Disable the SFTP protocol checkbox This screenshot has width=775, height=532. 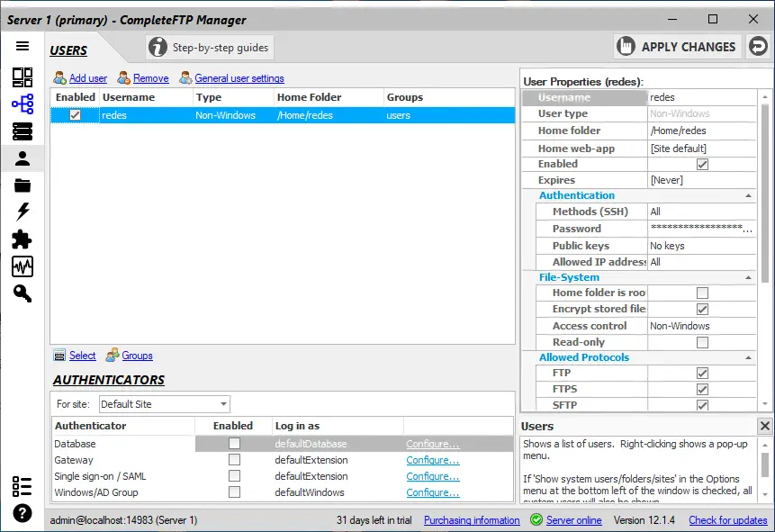click(x=702, y=405)
